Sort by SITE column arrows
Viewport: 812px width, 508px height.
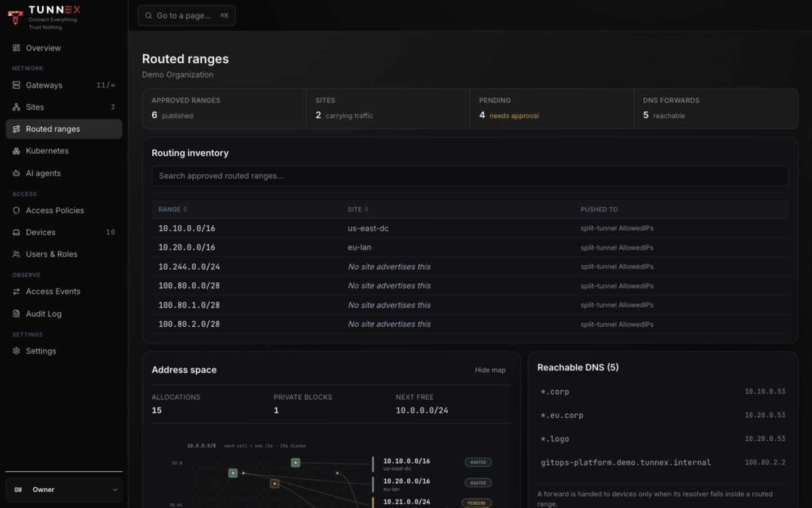coord(367,209)
